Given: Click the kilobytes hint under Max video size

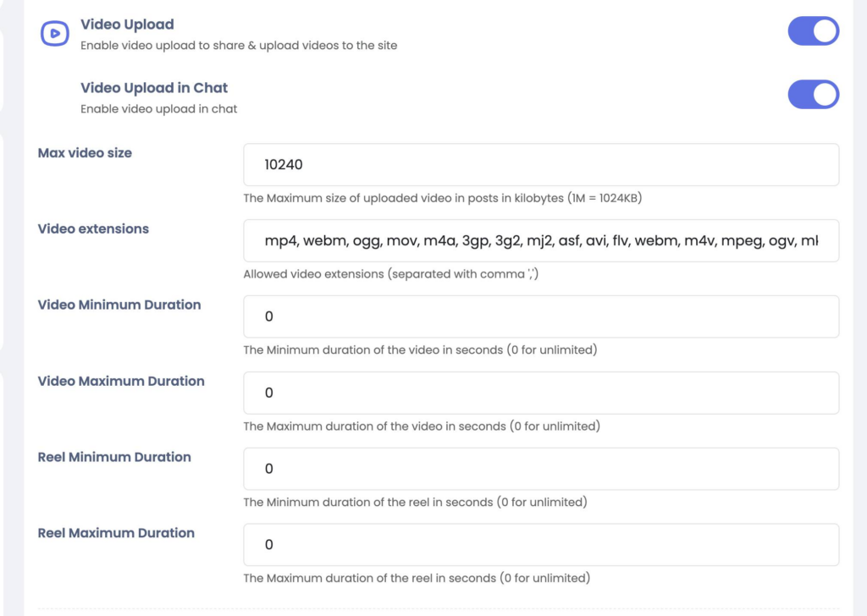Looking at the screenshot, I should 446,199.
